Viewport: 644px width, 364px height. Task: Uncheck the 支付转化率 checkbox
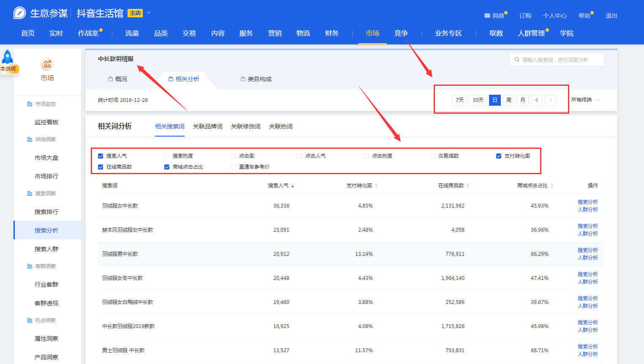[499, 156]
